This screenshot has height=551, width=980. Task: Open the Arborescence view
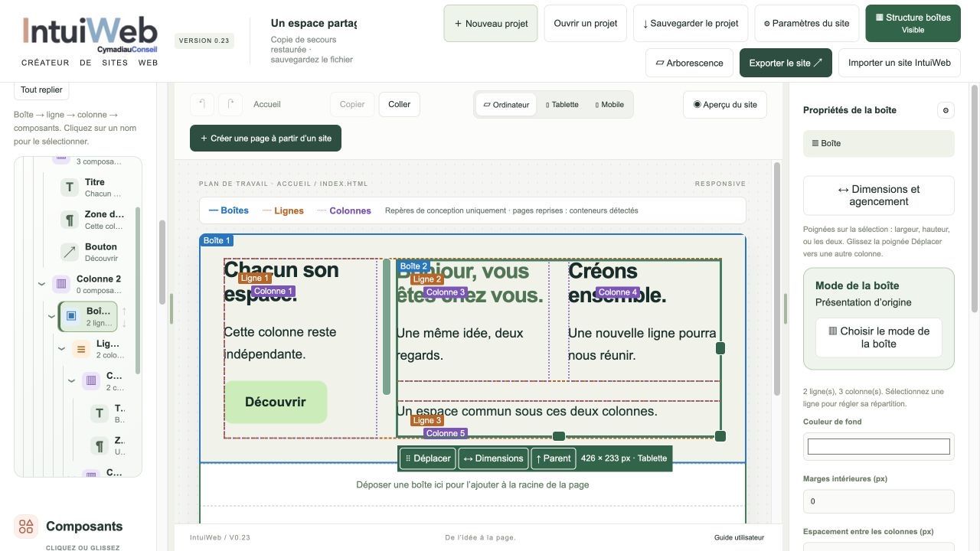690,63
